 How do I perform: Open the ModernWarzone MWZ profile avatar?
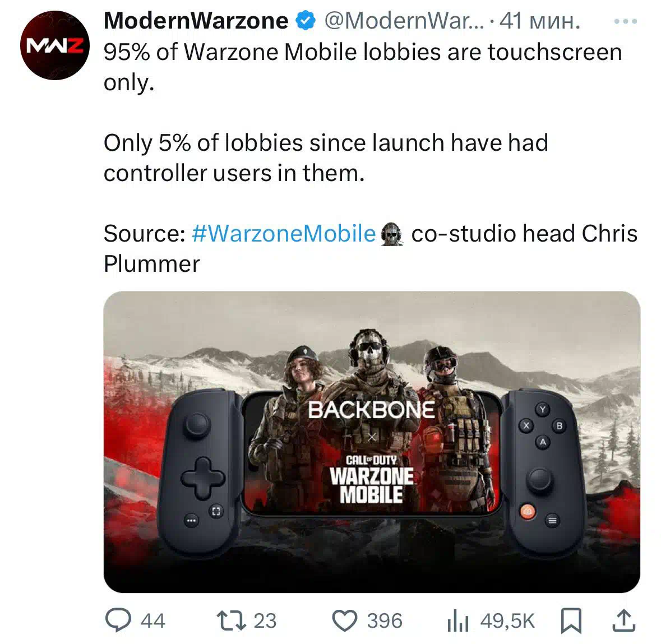point(55,45)
